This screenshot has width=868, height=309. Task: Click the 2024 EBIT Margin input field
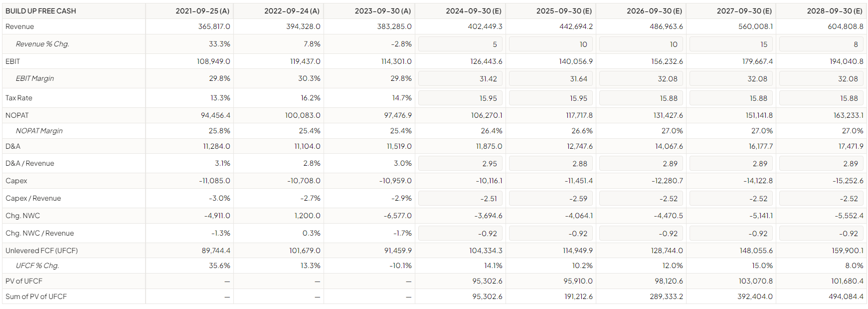tap(460, 79)
